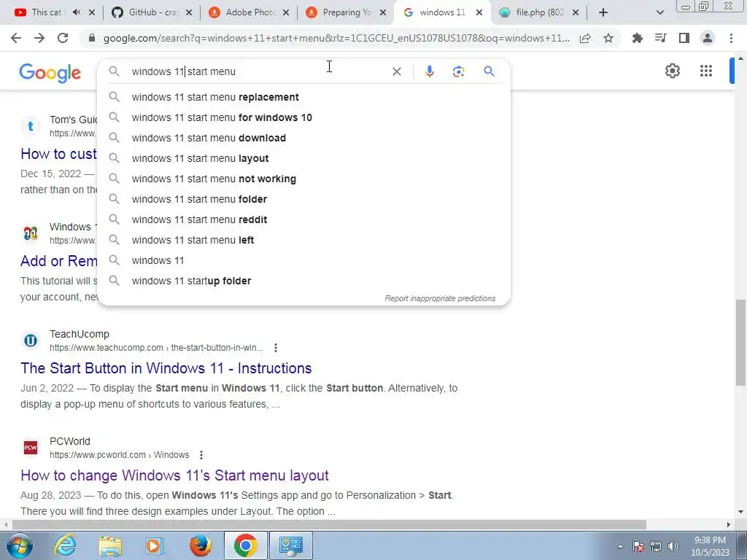This screenshot has width=747, height=560.
Task: Clear the search box with the X
Action: 396,71
